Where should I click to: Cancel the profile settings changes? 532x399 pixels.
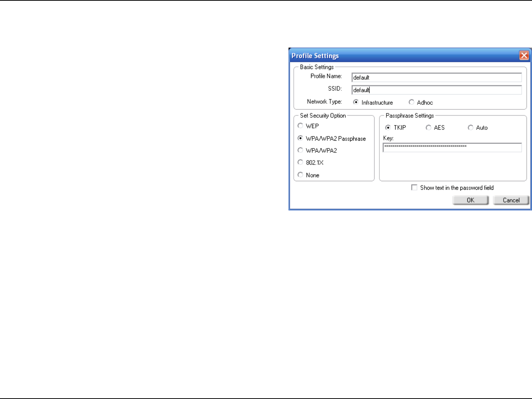(x=511, y=200)
